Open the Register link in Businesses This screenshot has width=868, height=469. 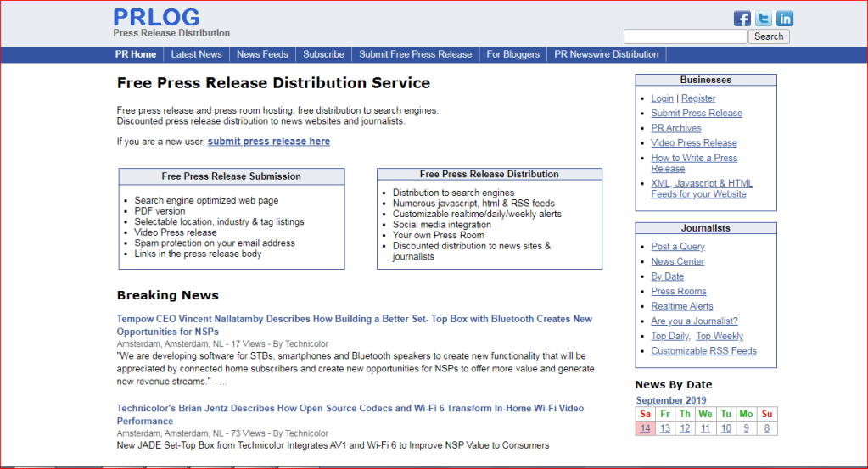click(x=698, y=98)
